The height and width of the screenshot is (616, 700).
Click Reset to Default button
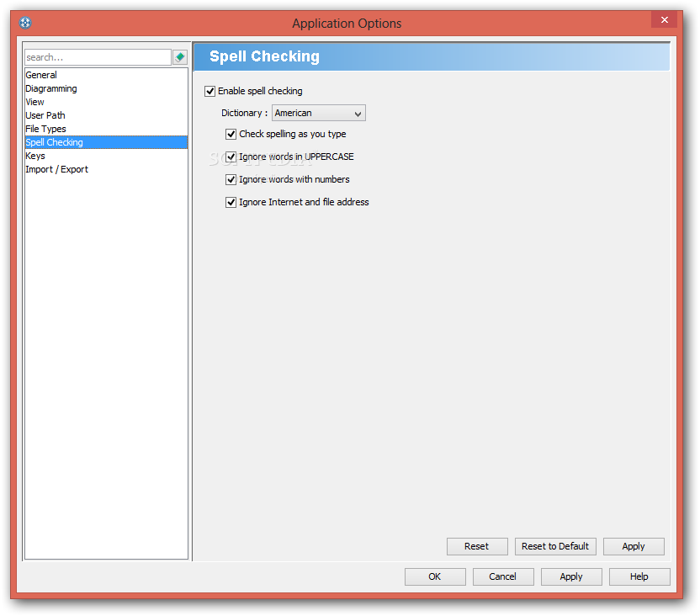click(555, 546)
